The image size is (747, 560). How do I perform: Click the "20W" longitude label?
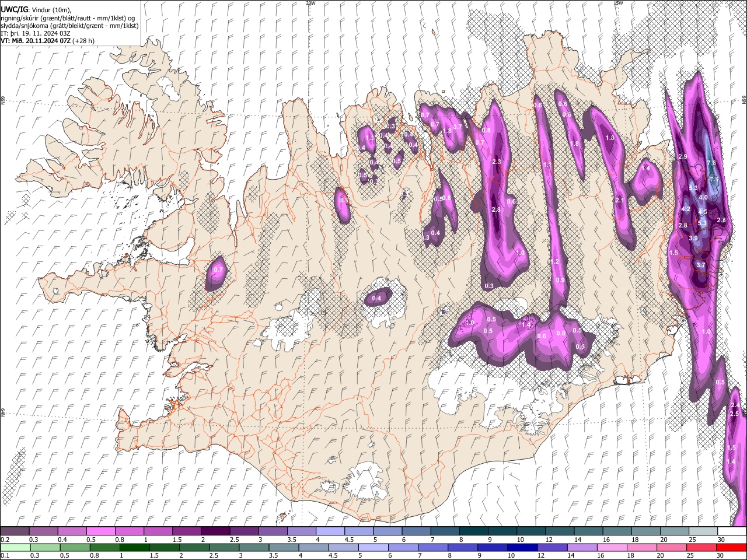310,3
